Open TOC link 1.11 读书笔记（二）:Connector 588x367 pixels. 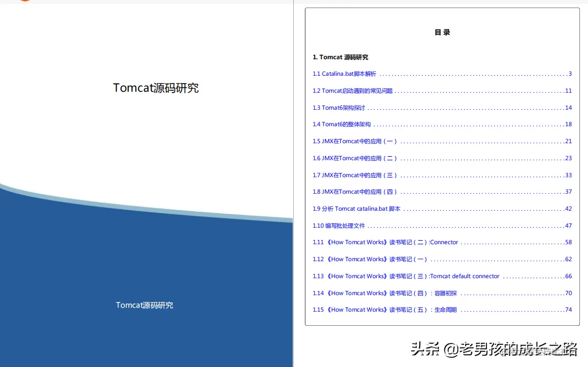pos(386,242)
